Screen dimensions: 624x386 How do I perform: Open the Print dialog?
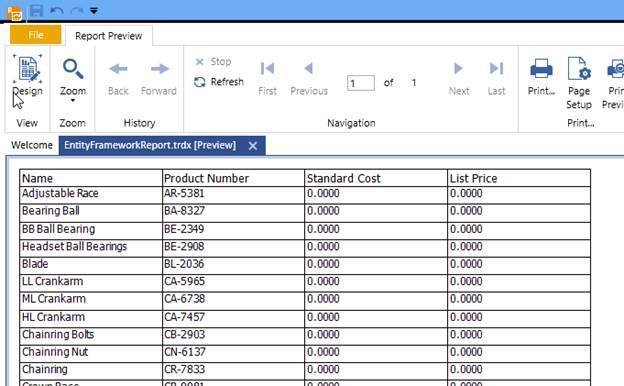pyautogui.click(x=541, y=77)
